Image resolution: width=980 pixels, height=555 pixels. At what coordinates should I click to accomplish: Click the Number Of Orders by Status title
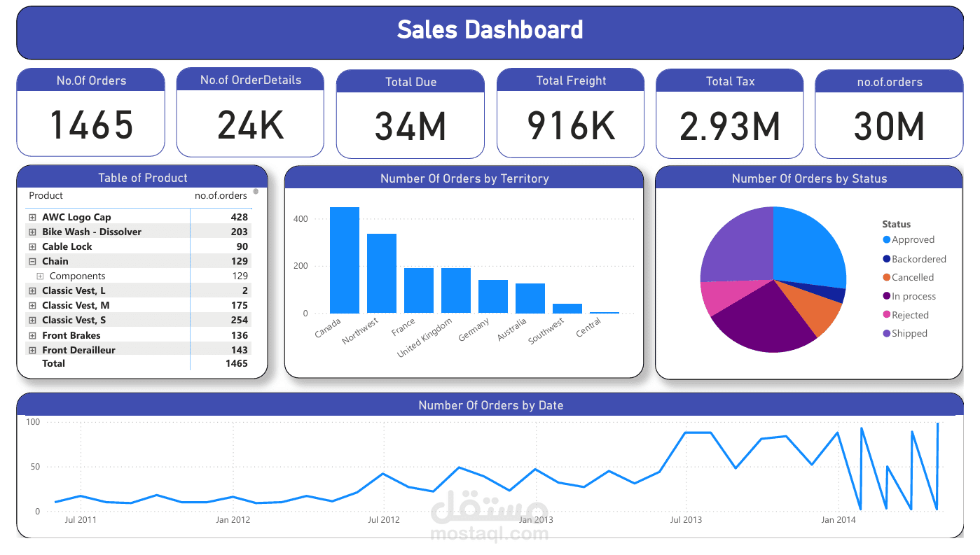pyautogui.click(x=809, y=178)
